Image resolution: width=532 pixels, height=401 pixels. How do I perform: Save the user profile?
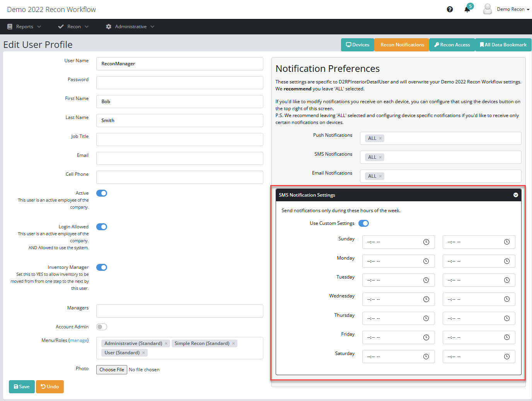click(x=22, y=387)
